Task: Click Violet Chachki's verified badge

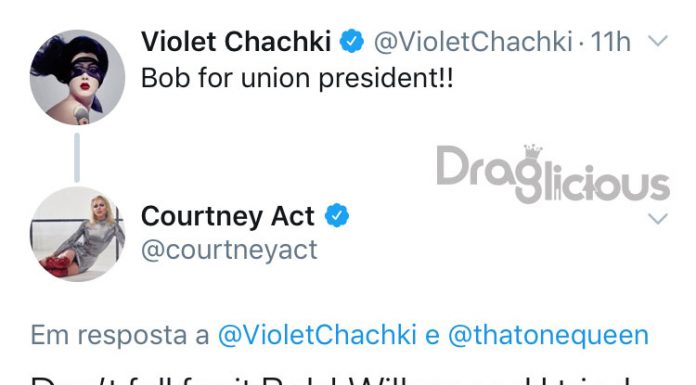Action: (x=352, y=41)
